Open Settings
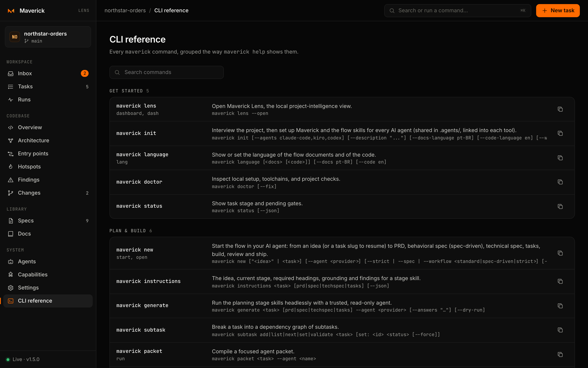 tap(48, 288)
